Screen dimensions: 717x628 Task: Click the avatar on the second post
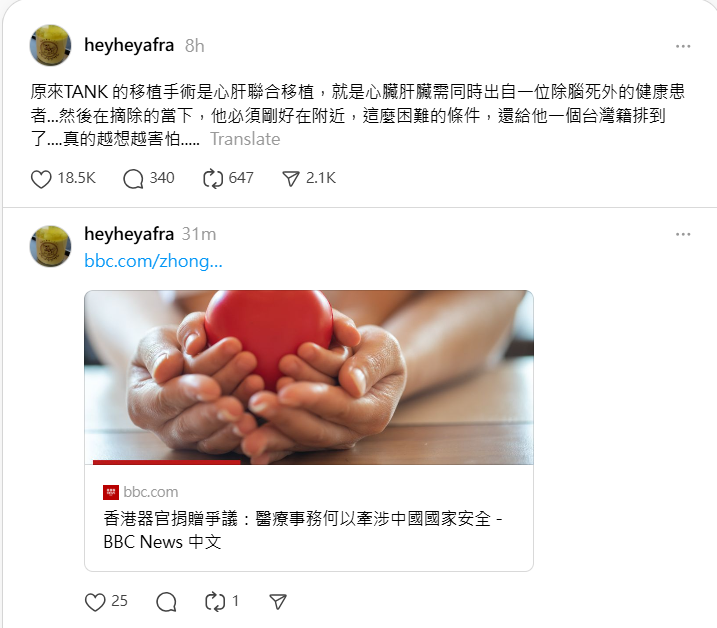click(x=50, y=246)
